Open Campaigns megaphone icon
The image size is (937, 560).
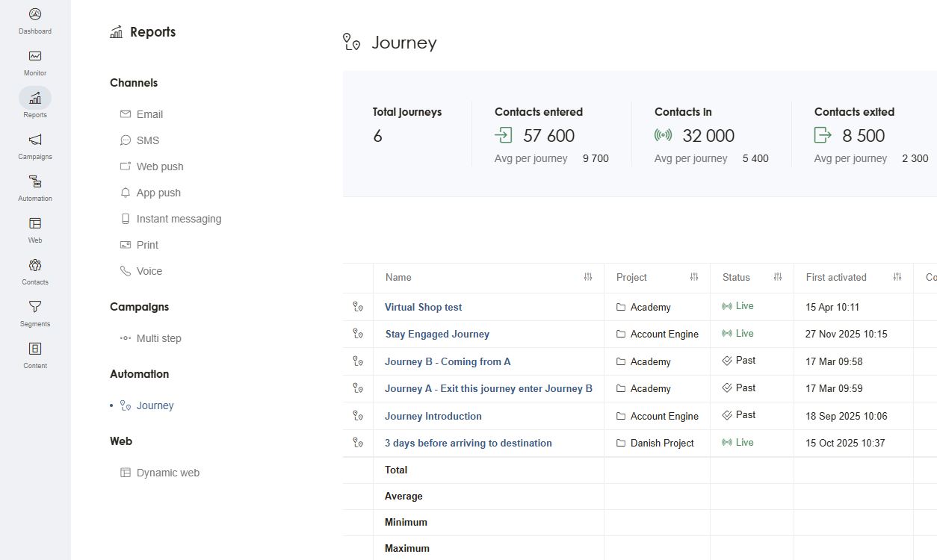pos(35,140)
